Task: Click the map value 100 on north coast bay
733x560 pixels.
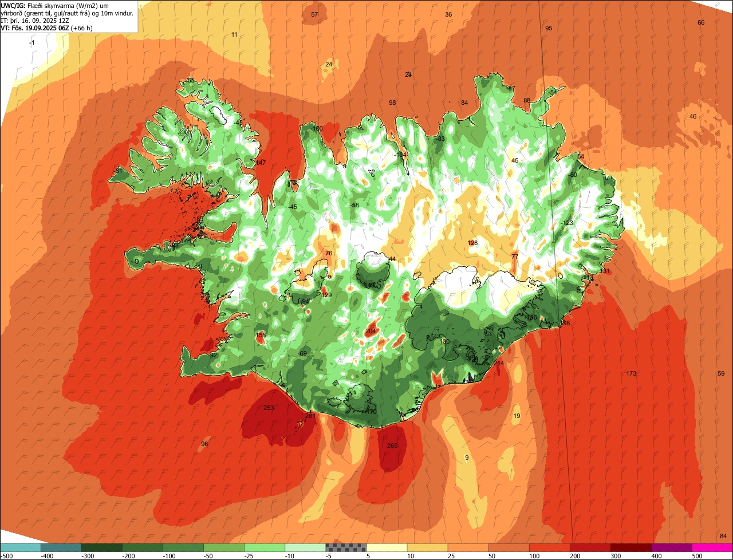Action: [x=318, y=128]
